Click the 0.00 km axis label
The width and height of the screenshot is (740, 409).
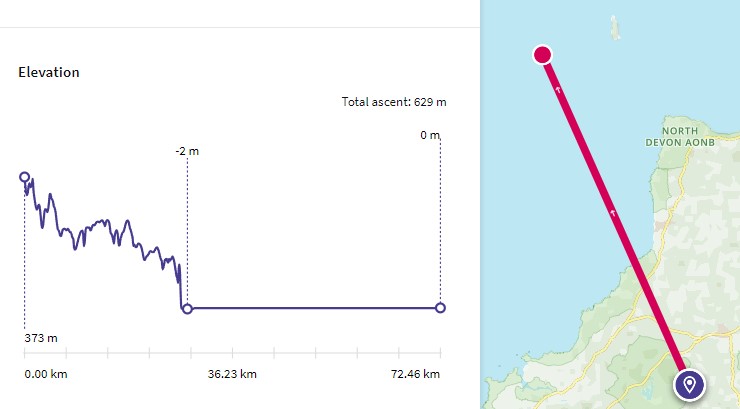tap(46, 374)
